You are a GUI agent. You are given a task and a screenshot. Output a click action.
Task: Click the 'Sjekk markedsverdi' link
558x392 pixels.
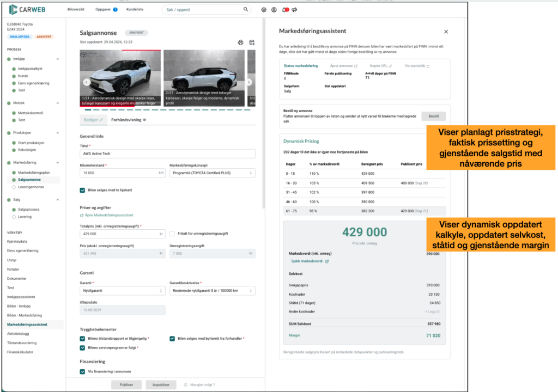click(x=308, y=261)
